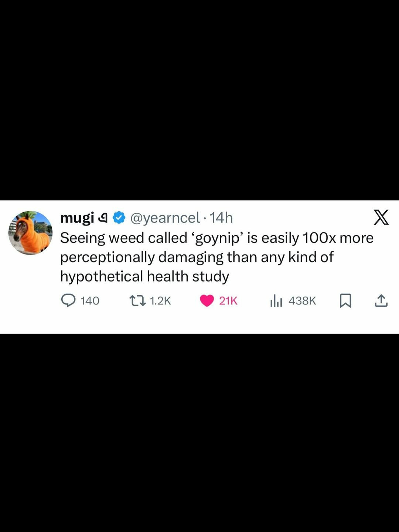The image size is (399, 532).
Task: Click the X logo in the tweet corner
Action: point(381,217)
